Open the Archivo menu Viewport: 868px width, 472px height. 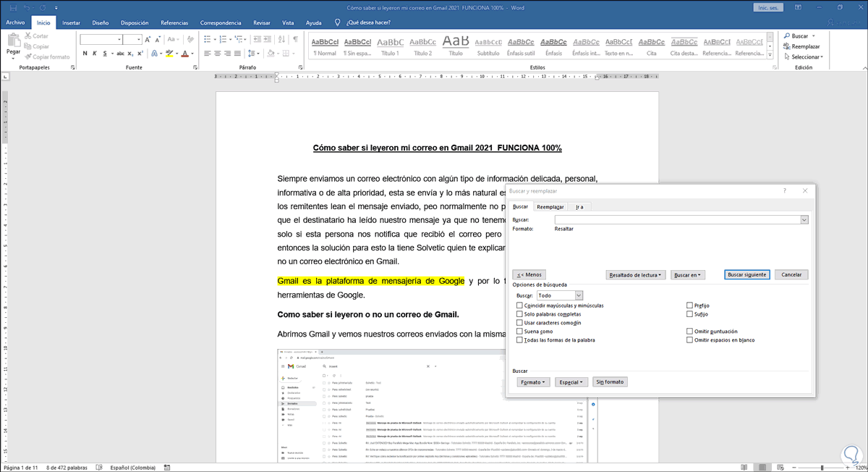click(x=15, y=22)
